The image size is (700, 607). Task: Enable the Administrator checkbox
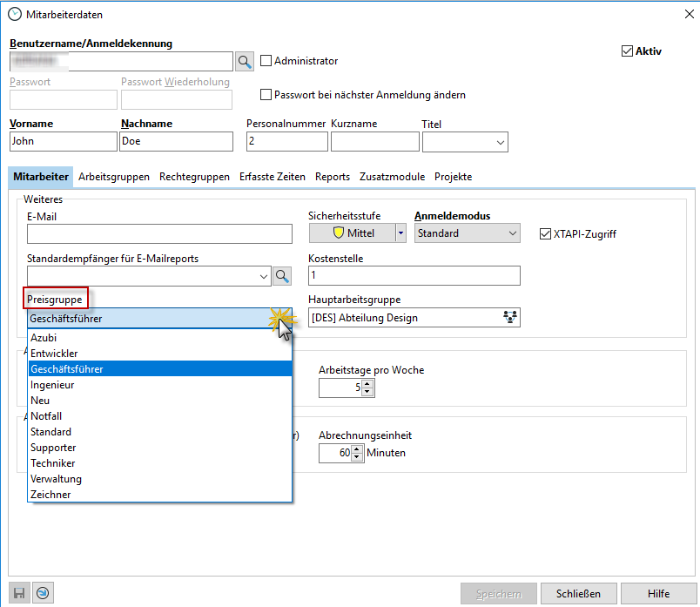pyautogui.click(x=266, y=61)
